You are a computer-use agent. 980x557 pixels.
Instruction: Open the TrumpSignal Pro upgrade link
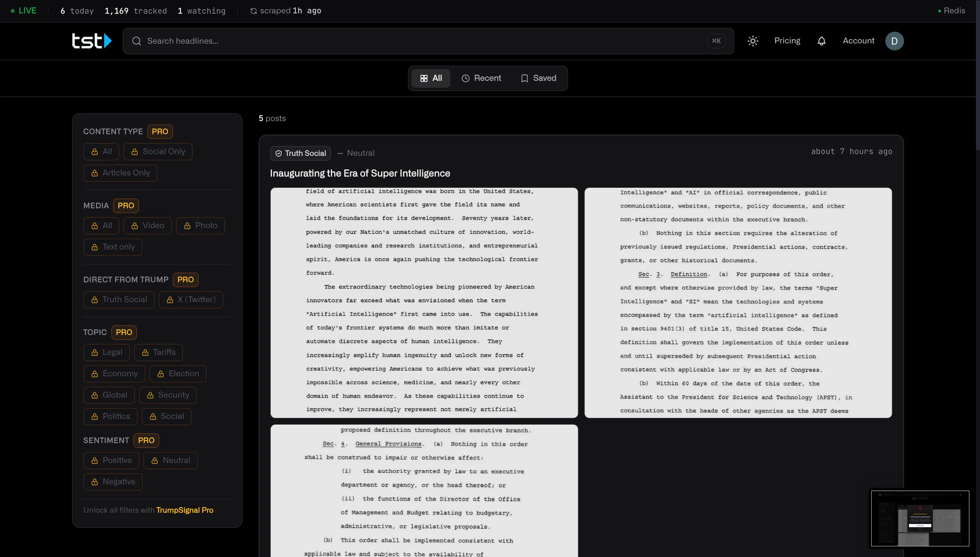click(x=185, y=510)
